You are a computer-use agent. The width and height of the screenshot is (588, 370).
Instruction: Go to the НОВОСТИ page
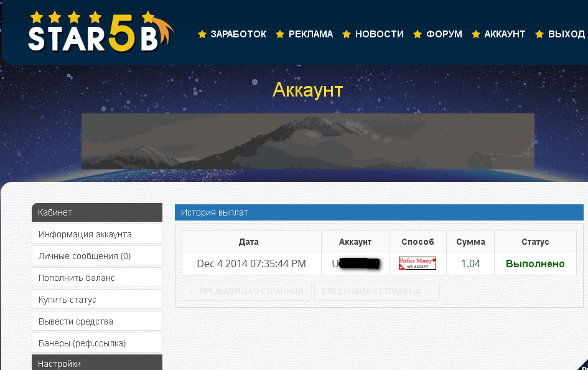[x=379, y=34]
